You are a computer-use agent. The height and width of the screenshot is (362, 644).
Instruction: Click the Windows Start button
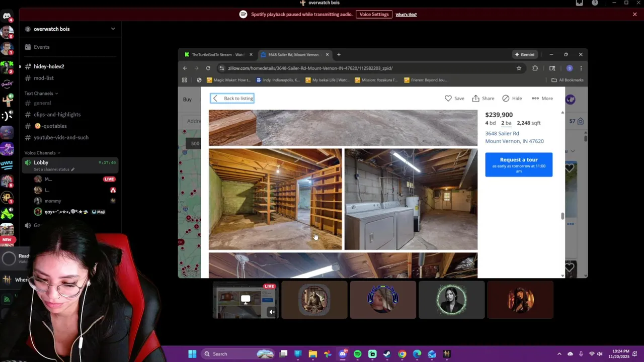(x=192, y=354)
